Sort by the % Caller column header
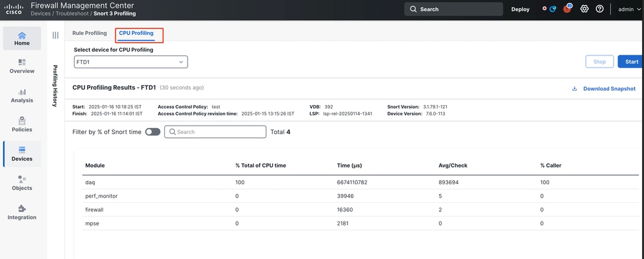644x259 pixels. point(551,166)
